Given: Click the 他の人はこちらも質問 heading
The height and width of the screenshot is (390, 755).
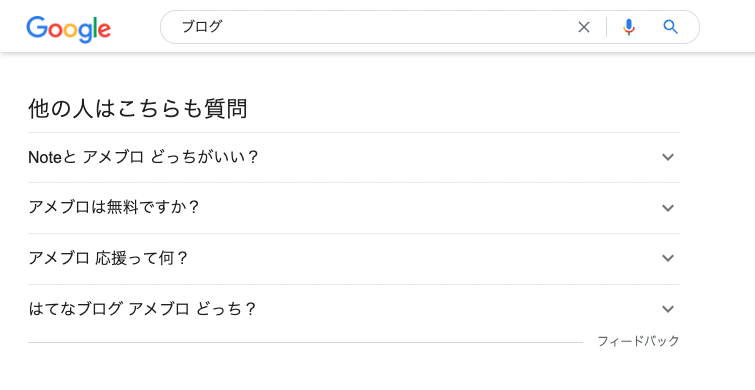Looking at the screenshot, I should click(x=138, y=108).
